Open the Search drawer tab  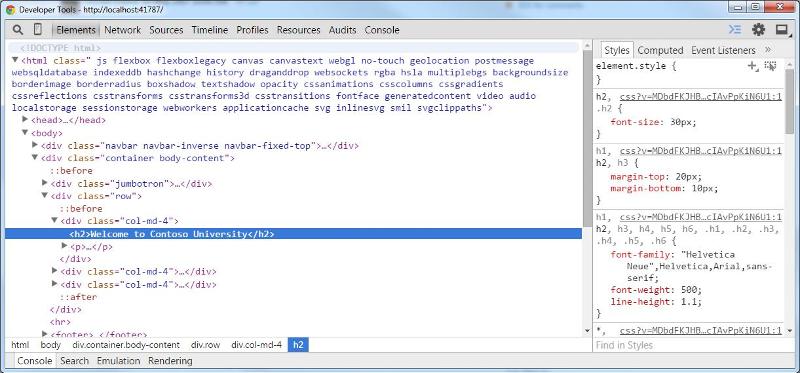tap(74, 361)
